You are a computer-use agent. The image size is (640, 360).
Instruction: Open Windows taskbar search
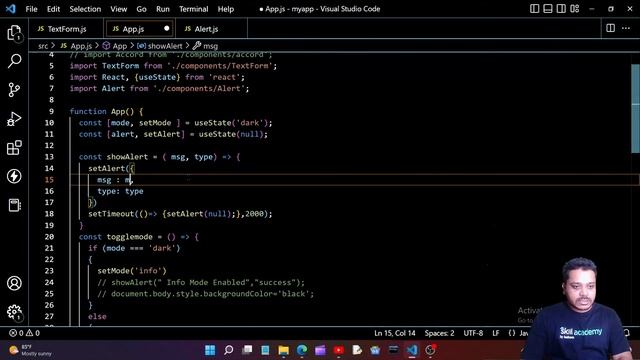pos(229,350)
